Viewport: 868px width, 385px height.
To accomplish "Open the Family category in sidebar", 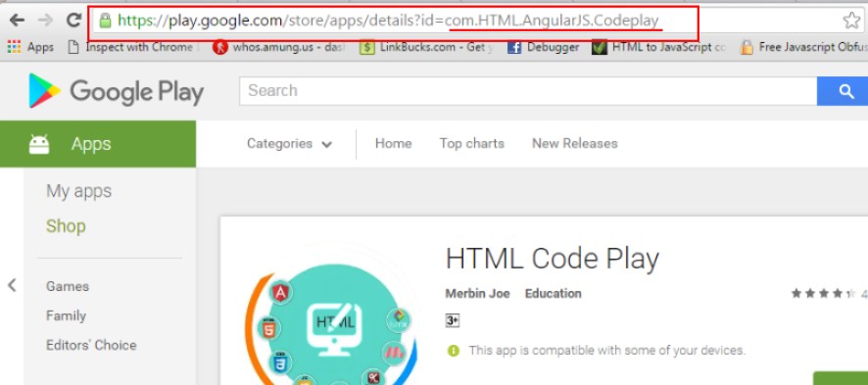I will (66, 315).
